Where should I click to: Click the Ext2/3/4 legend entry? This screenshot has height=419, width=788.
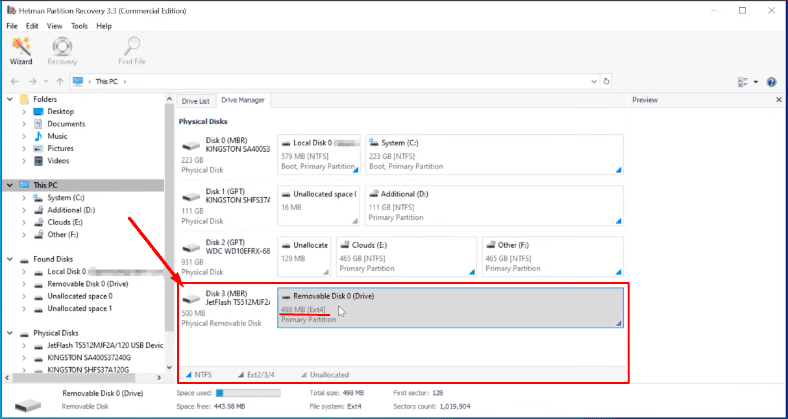coord(256,375)
